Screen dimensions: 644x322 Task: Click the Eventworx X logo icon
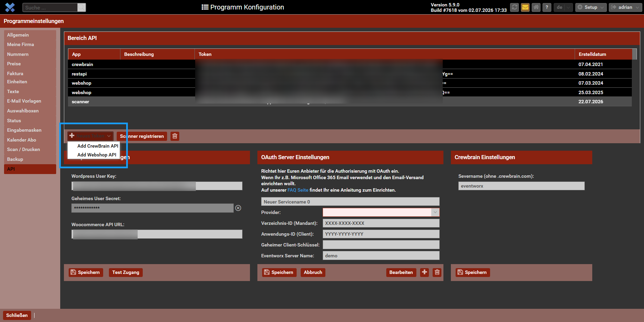(10, 7)
